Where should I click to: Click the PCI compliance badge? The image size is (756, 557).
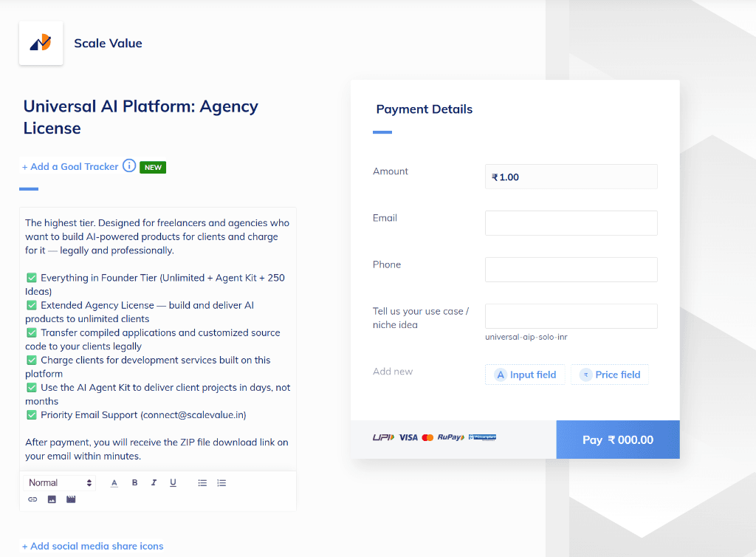pyautogui.click(x=482, y=437)
